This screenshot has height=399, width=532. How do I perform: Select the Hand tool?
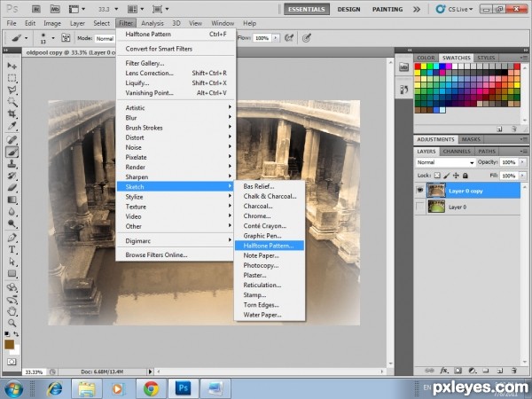pos(12,311)
